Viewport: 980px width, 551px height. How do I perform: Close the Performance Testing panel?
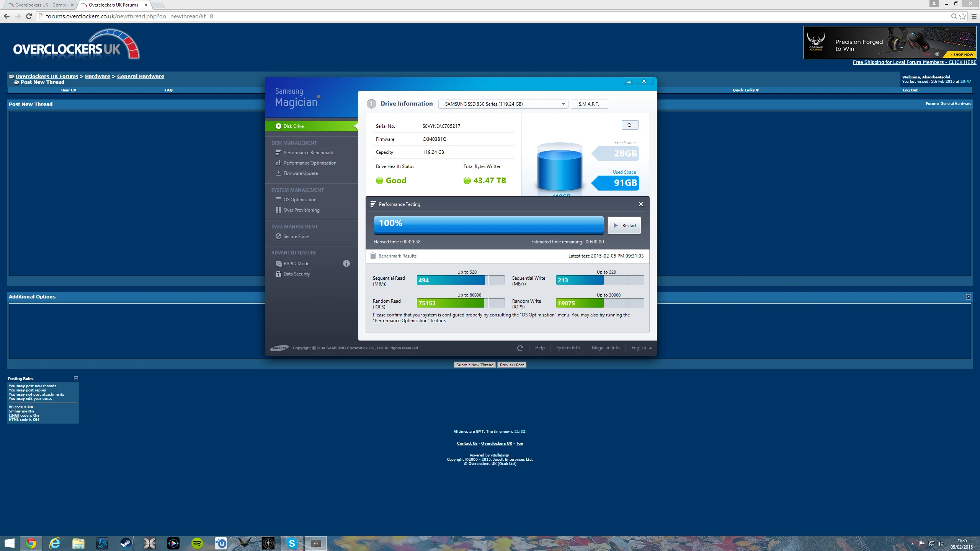(x=641, y=204)
